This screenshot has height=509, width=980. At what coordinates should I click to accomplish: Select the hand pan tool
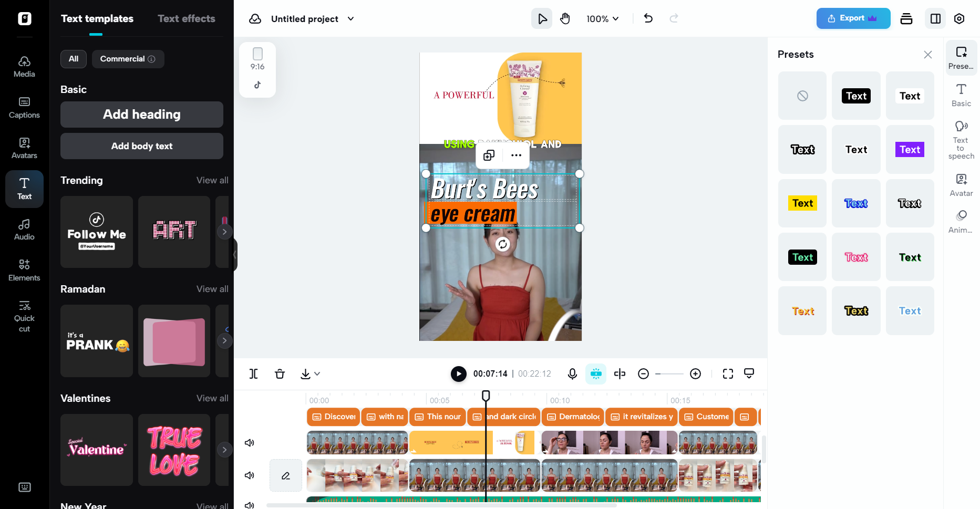(x=565, y=19)
